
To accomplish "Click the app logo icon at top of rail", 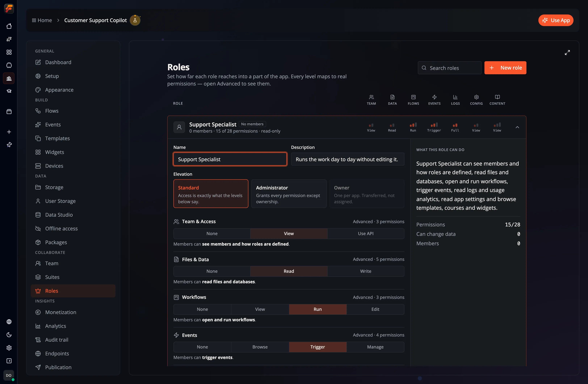I will click(x=9, y=9).
